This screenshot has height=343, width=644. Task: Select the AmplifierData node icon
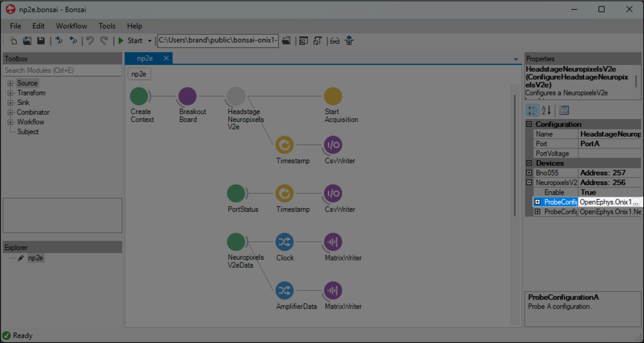click(284, 290)
